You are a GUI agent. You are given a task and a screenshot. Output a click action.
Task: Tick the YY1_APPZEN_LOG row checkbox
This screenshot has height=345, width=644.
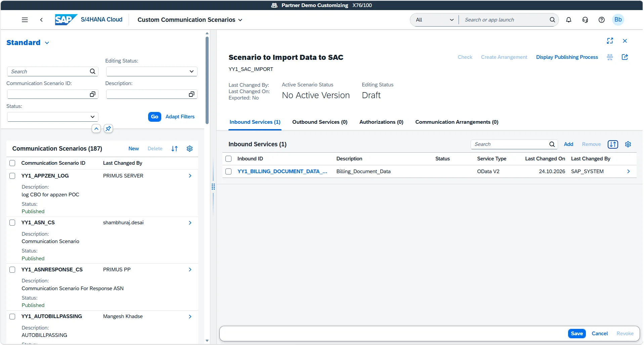12,176
